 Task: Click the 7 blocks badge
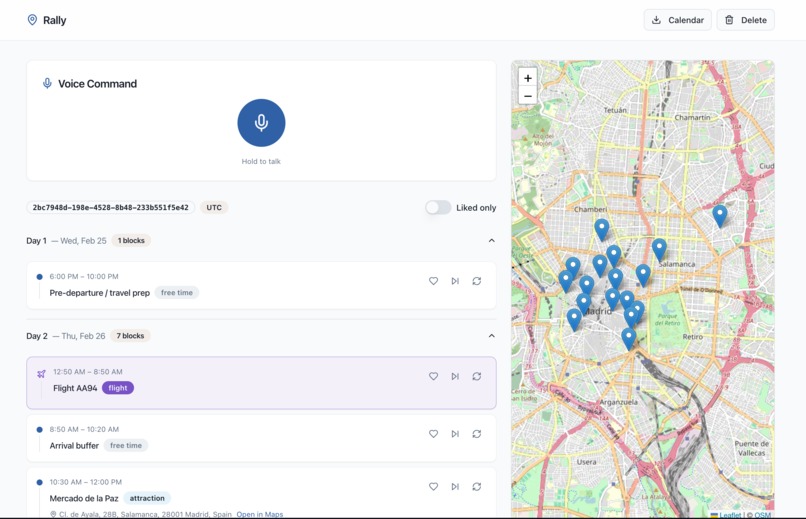tap(130, 336)
